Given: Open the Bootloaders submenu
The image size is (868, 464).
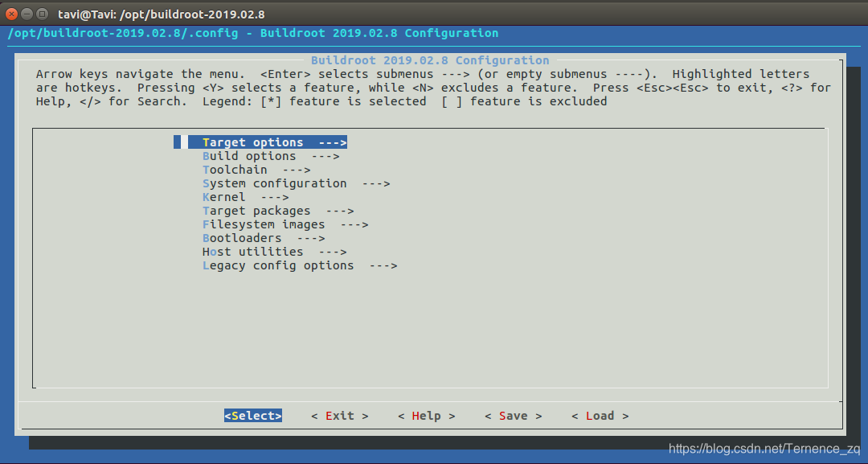Looking at the screenshot, I should click(264, 238).
